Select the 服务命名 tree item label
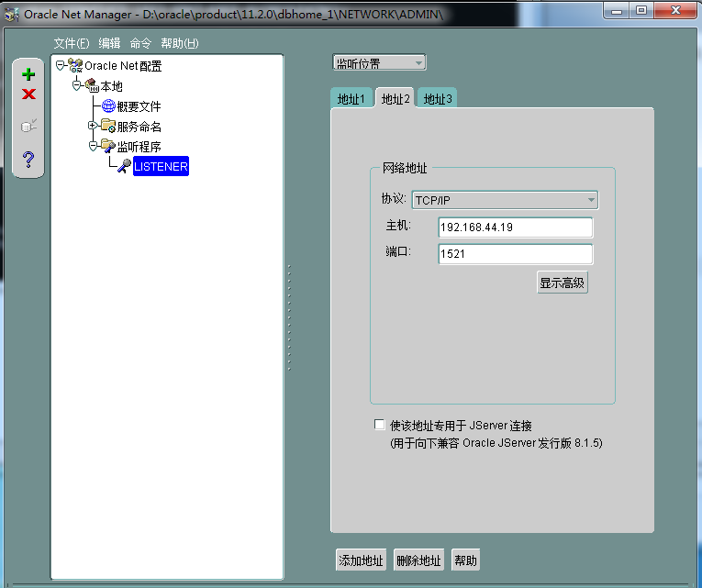This screenshot has width=702, height=588. tap(139, 127)
